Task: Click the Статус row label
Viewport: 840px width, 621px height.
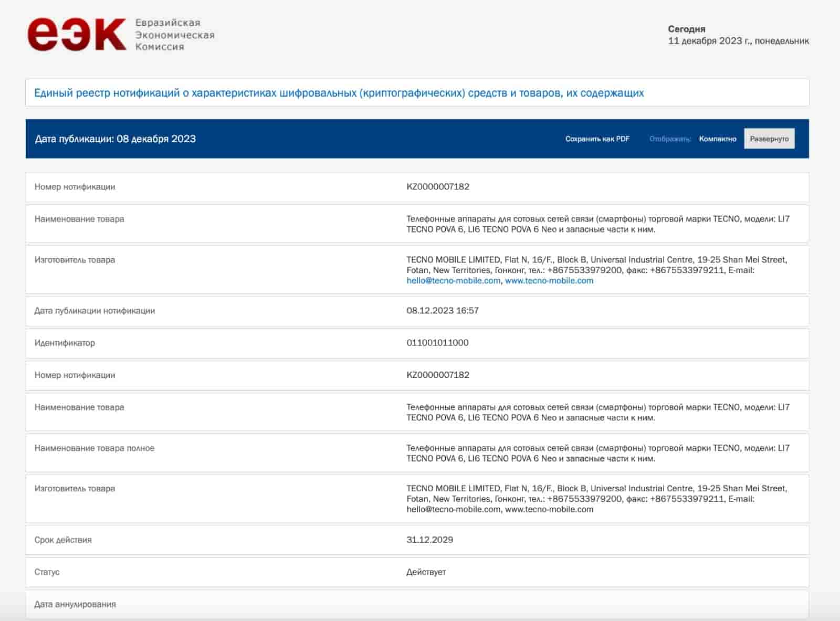Action: click(47, 572)
